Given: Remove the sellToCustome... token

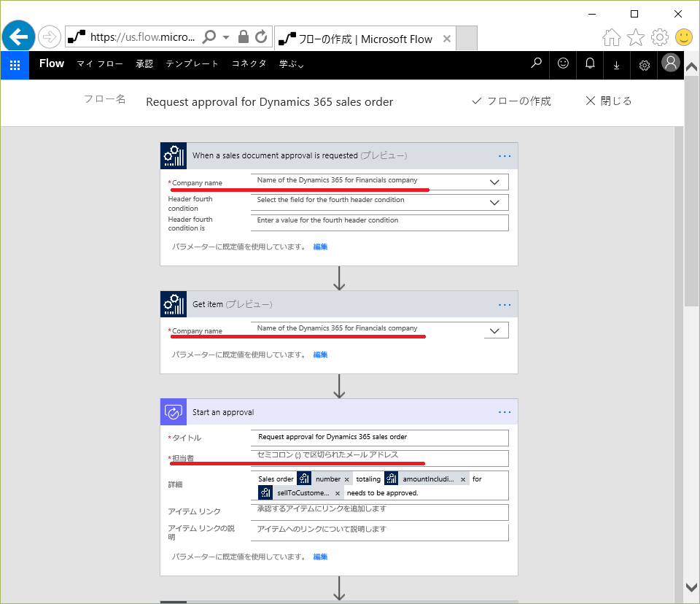Looking at the screenshot, I should [338, 493].
